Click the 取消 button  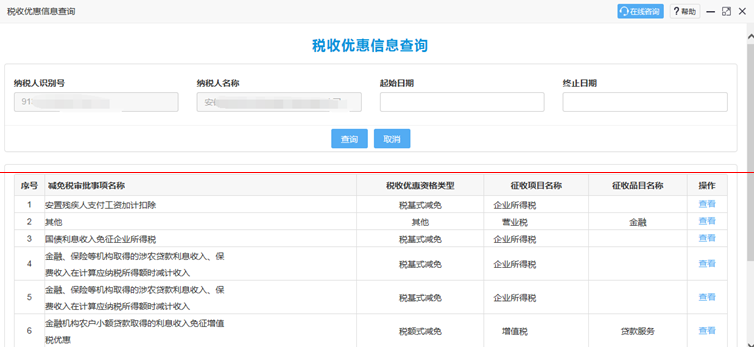coord(392,139)
